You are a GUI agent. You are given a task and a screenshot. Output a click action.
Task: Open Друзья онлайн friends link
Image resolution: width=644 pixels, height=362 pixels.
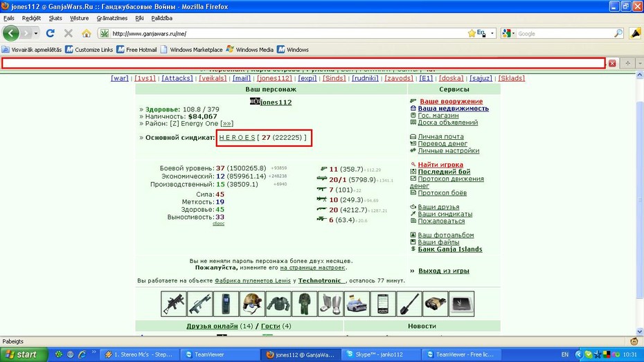[212, 326]
